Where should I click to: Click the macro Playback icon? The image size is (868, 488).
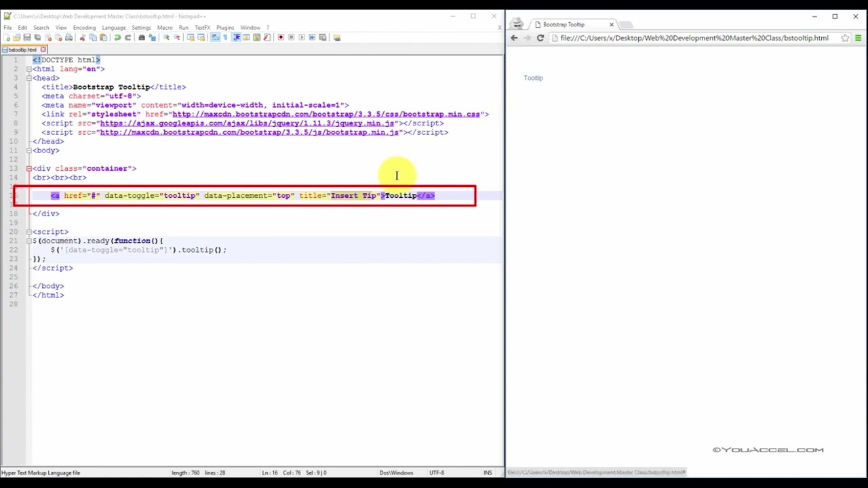click(x=302, y=37)
